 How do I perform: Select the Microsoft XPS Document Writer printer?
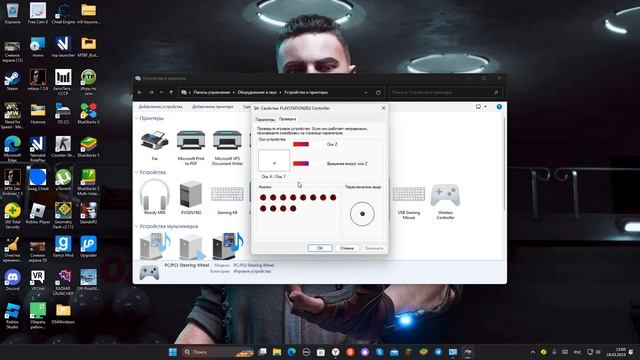[x=227, y=148]
